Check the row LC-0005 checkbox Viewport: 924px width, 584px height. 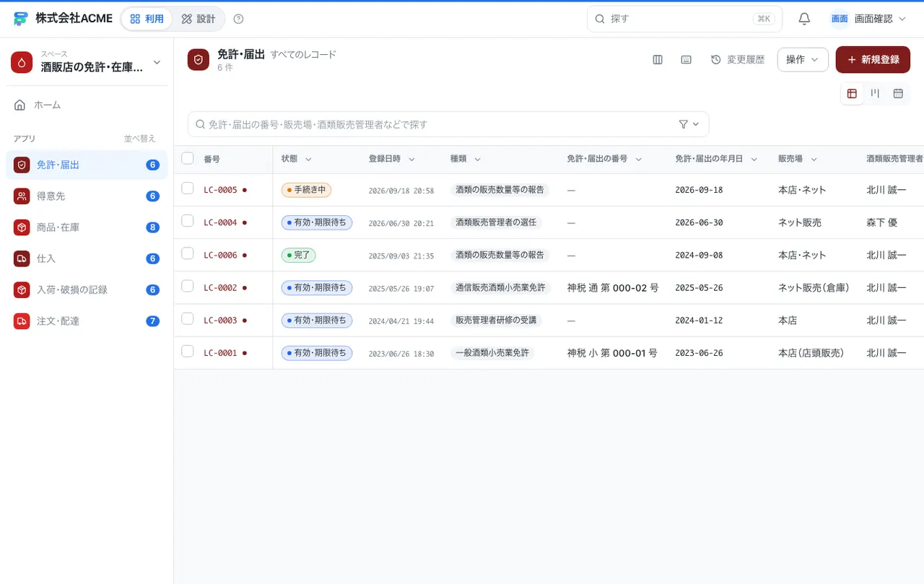tap(188, 188)
